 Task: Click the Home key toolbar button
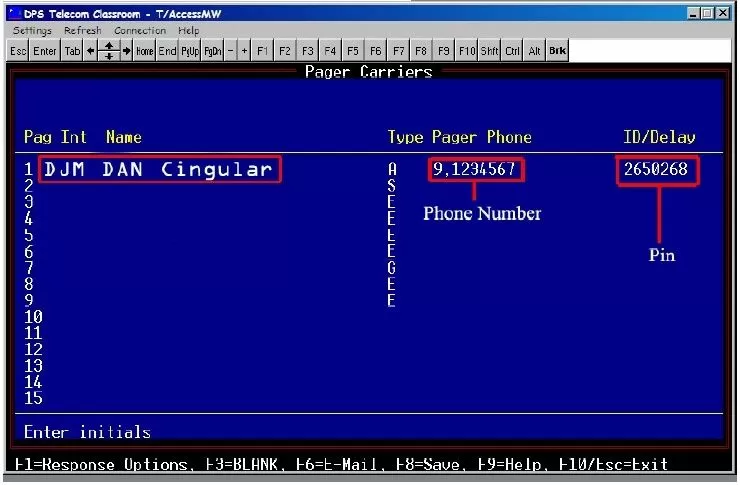pyautogui.click(x=144, y=50)
